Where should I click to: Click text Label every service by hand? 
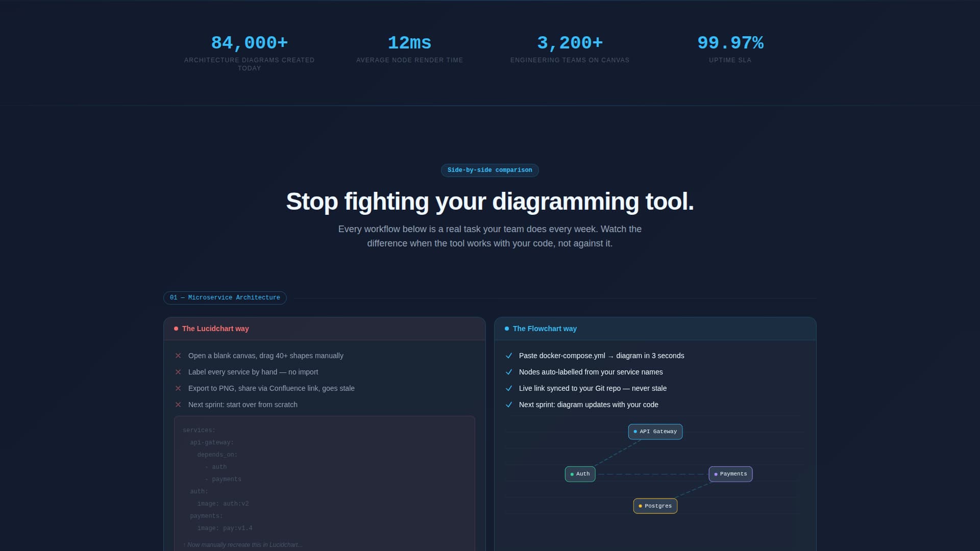click(x=253, y=372)
